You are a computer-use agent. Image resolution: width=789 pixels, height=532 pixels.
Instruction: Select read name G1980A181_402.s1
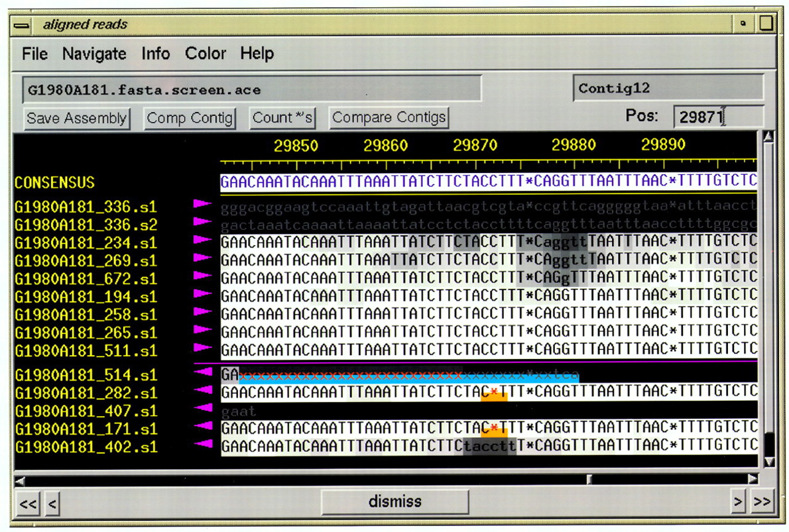coord(86,447)
